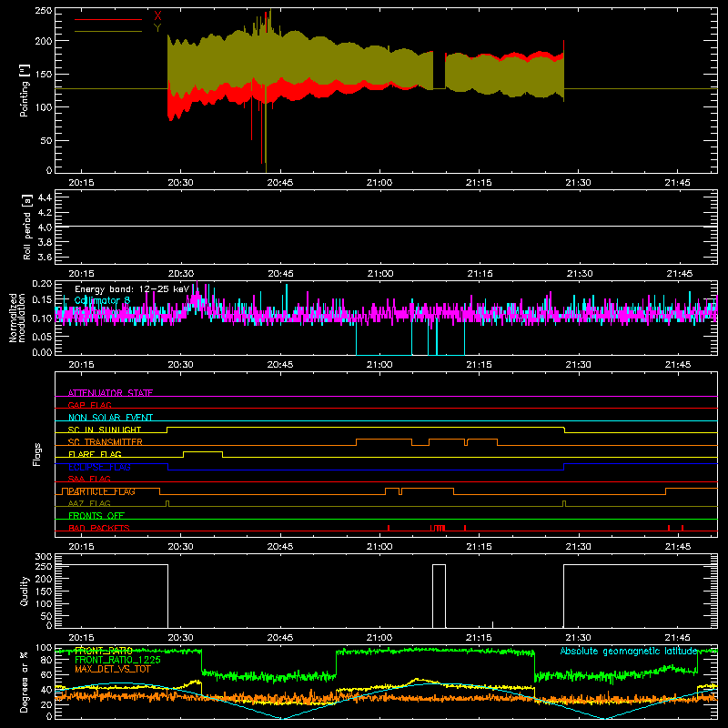Select the FRONT_RATIO_1225 legend entry
The image size is (728, 728).
tap(117, 660)
